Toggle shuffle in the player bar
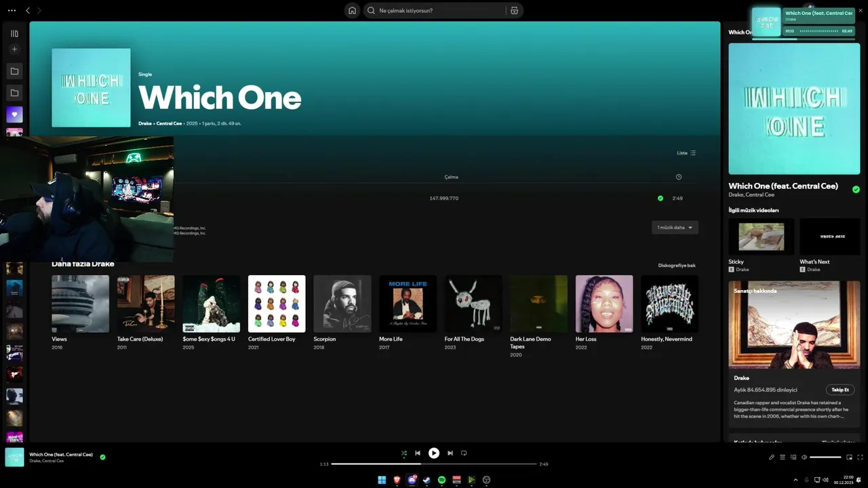 404,453
